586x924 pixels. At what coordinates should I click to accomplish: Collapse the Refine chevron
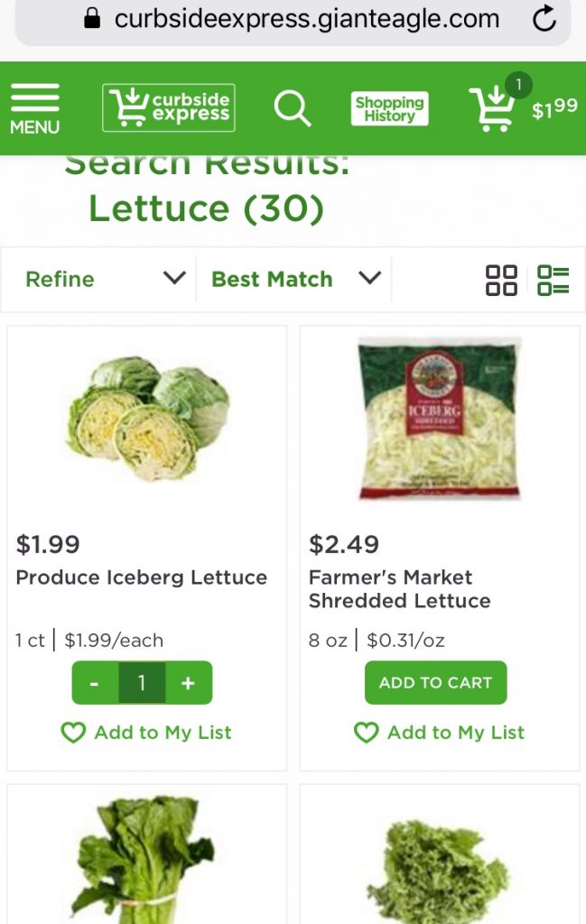(174, 279)
